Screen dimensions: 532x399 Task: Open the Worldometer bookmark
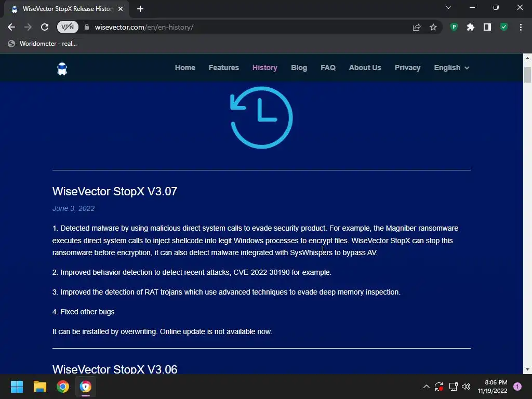click(x=43, y=44)
